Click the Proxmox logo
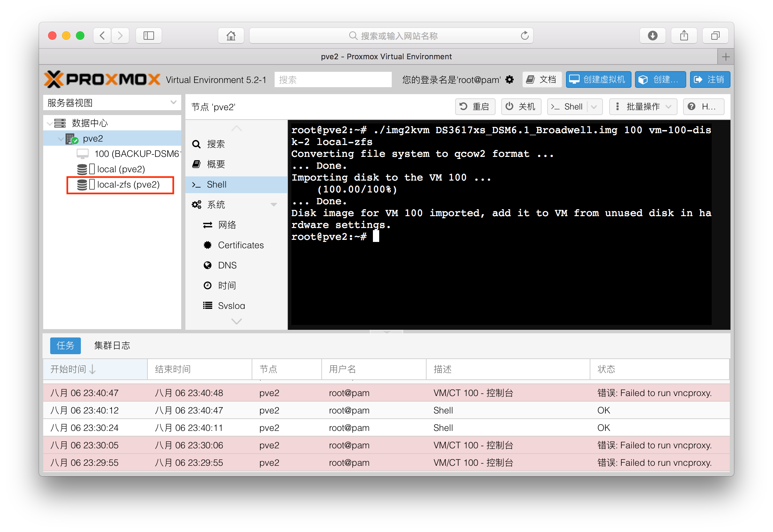This screenshot has height=532, width=773. [x=102, y=79]
